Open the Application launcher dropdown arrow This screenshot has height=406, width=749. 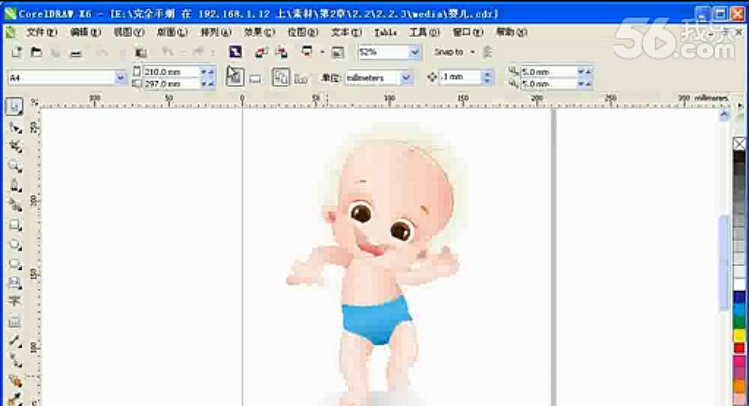321,52
